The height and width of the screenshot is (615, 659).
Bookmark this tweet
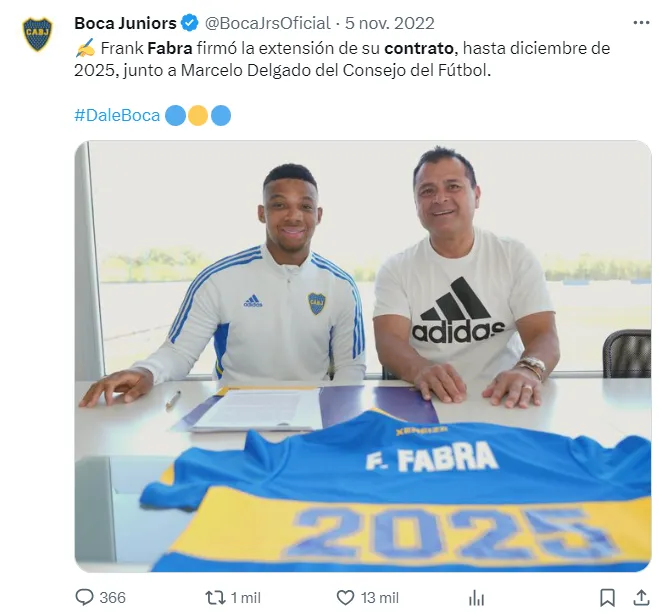[x=607, y=597]
